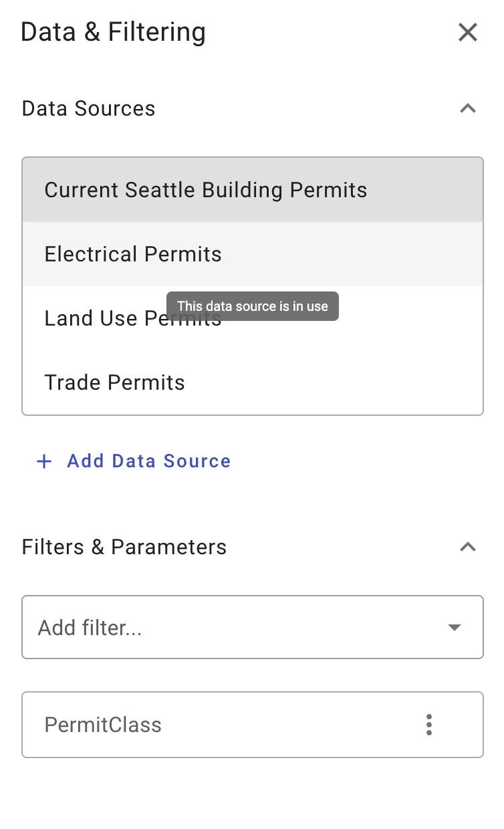Click the Data Sources section heading
The image size is (504, 829).
(x=88, y=108)
